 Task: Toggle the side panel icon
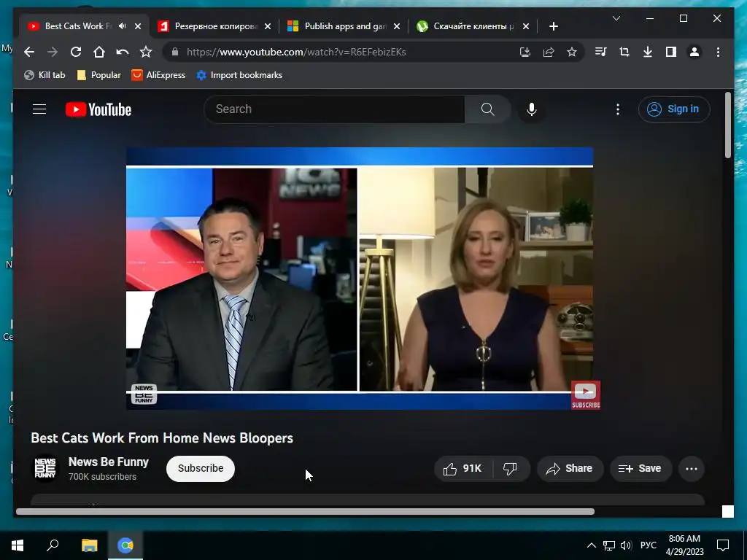(671, 52)
